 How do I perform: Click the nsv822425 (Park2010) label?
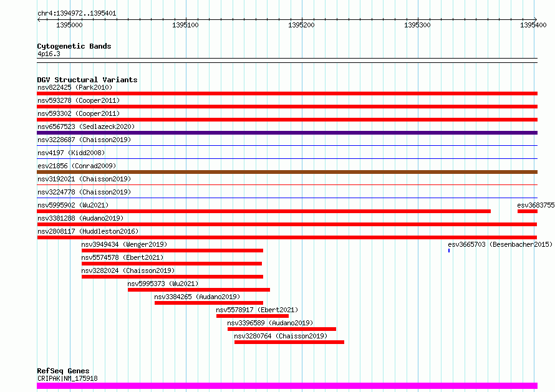click(75, 87)
